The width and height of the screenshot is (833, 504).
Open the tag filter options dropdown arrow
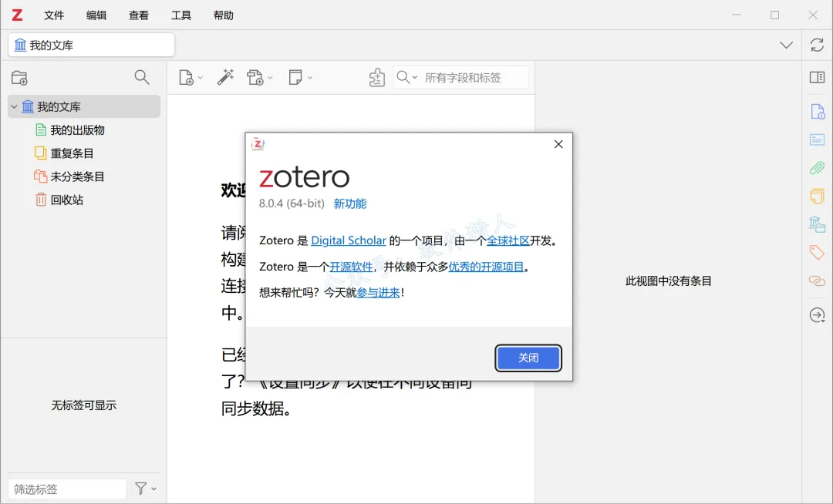[154, 489]
